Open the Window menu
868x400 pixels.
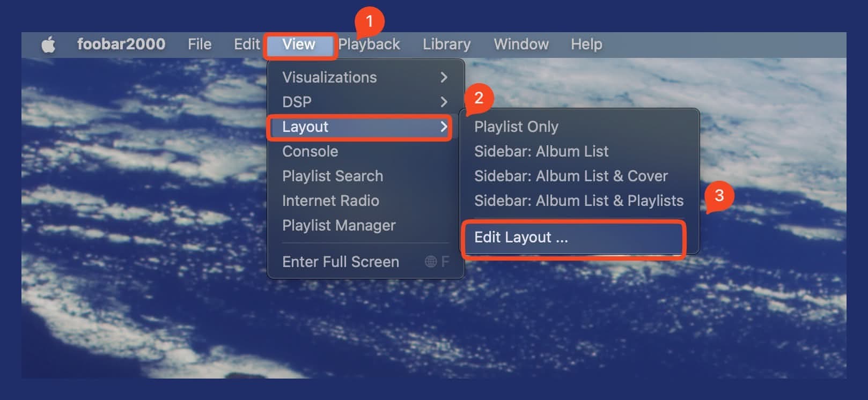coord(521,44)
